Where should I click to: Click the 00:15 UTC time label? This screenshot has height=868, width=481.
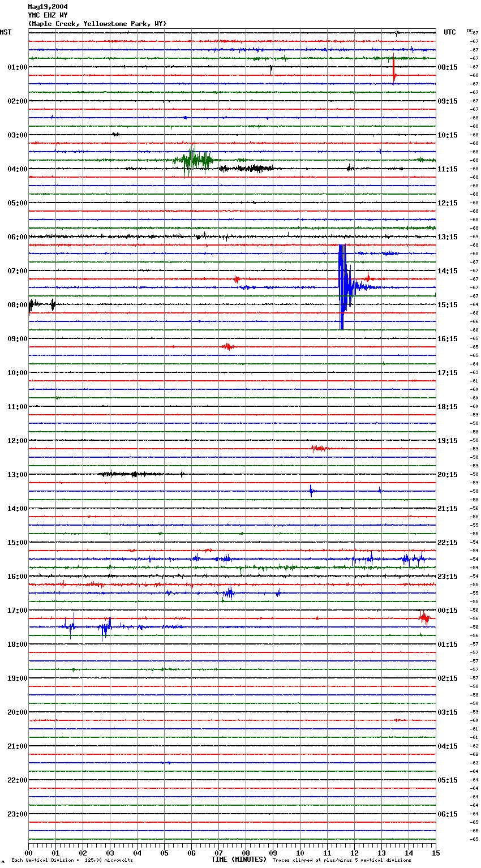point(448,611)
